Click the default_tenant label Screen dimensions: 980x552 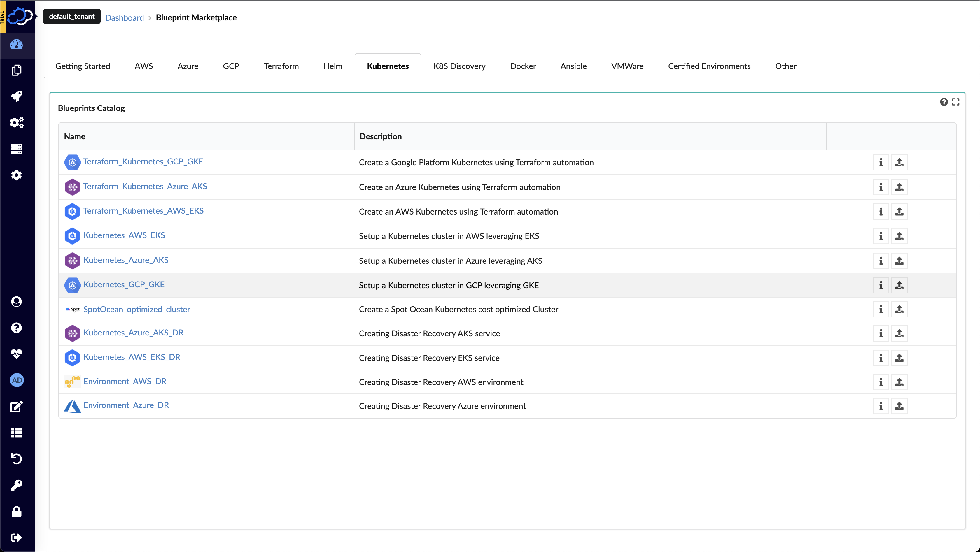coord(71,16)
